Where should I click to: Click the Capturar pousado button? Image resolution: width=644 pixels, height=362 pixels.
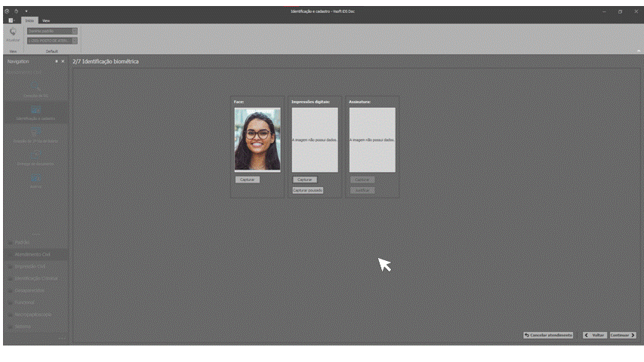(307, 191)
